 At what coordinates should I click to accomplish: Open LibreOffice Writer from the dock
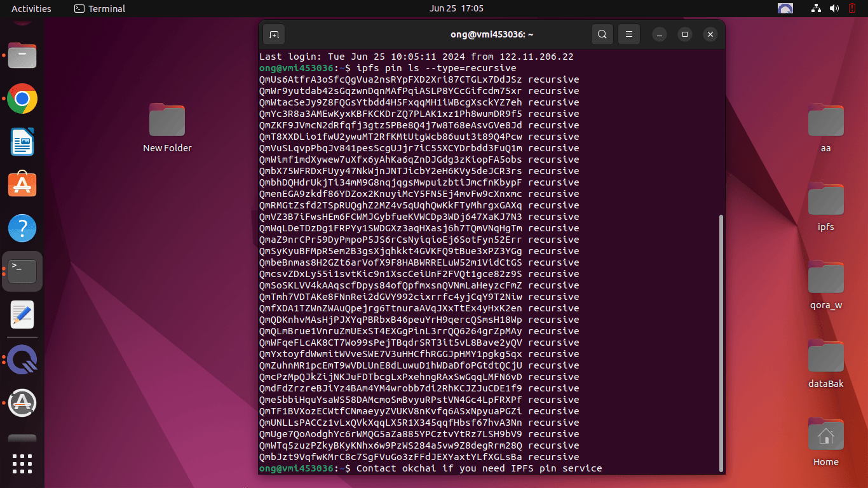point(22,142)
